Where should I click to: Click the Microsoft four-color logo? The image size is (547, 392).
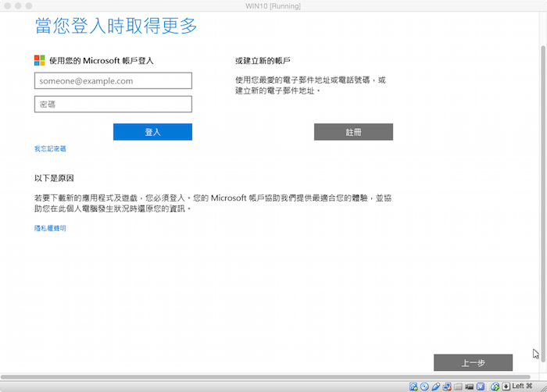tap(39, 60)
